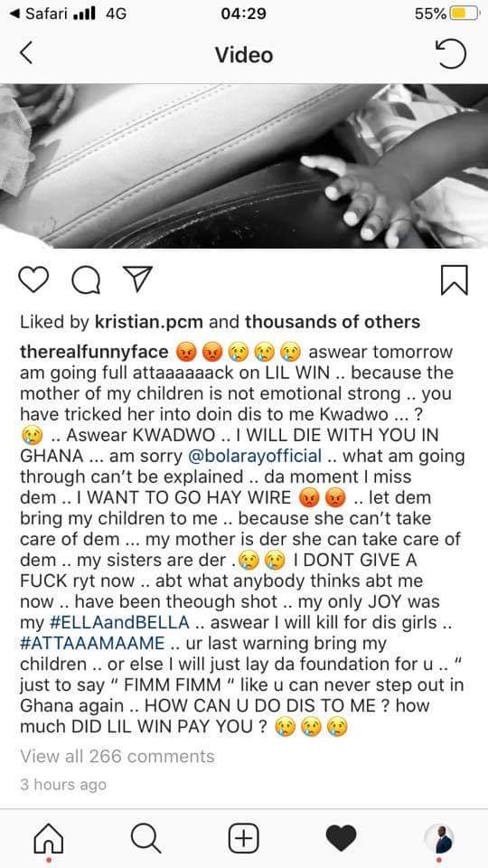Image resolution: width=488 pixels, height=868 pixels.
Task: Open @bolarayofficial mention
Action: (x=255, y=456)
